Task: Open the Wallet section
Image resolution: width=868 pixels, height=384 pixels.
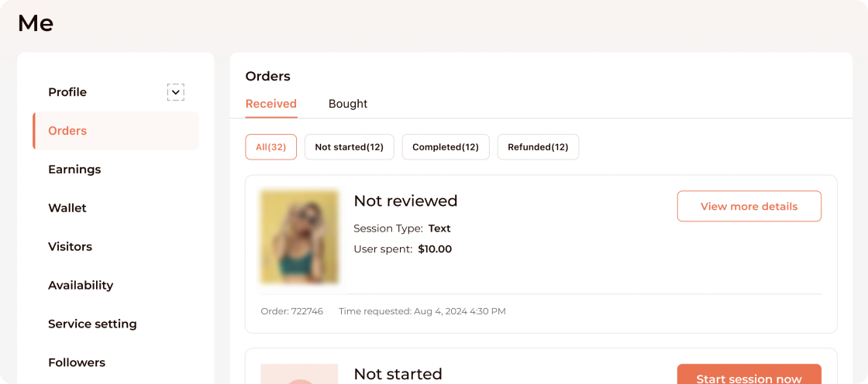Action: pos(67,208)
